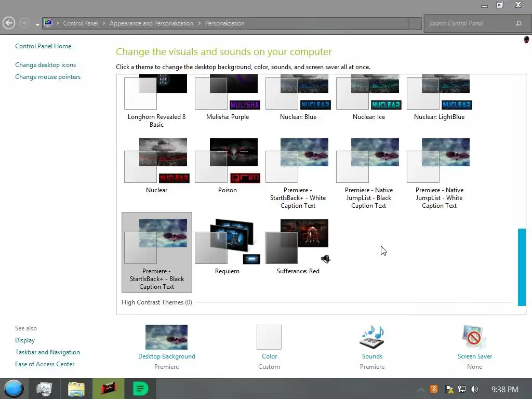
Task: Apply the Nuclear: Ice theme
Action: [x=368, y=98]
